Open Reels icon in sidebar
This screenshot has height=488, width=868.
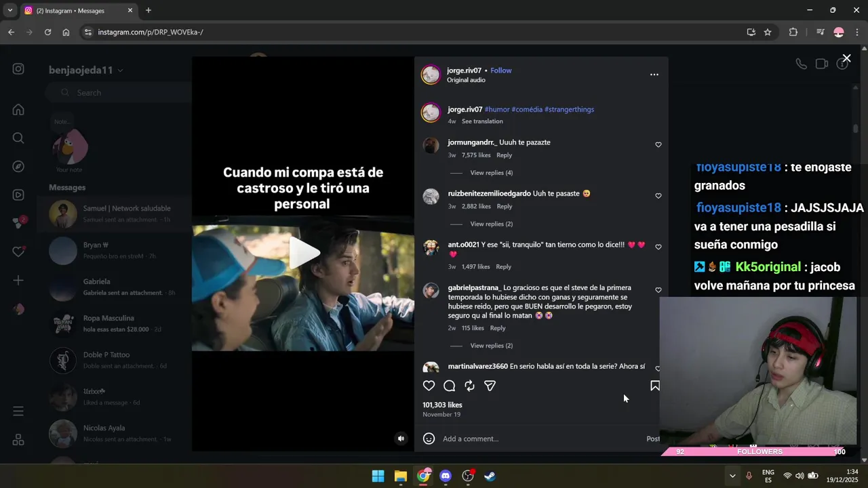tap(18, 195)
